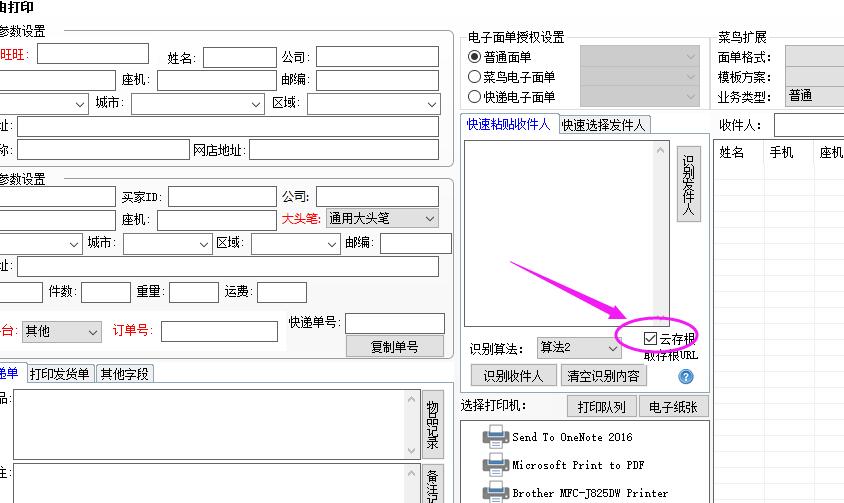This screenshot has width=844, height=503.
Task: Click the 收件人 search field
Action: pos(809,125)
